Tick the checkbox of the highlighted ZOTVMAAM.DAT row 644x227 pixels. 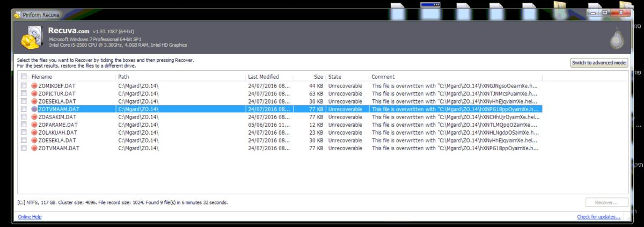tap(24, 109)
